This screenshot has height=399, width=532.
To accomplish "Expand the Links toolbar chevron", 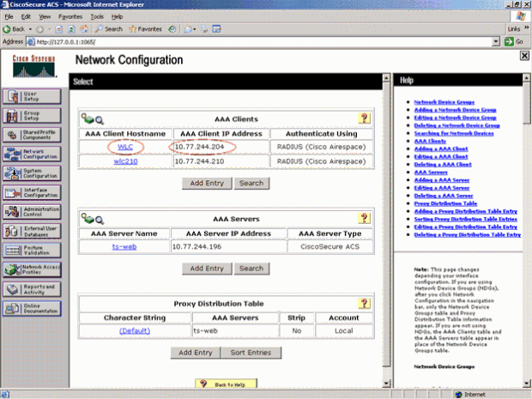I will click(x=527, y=28).
